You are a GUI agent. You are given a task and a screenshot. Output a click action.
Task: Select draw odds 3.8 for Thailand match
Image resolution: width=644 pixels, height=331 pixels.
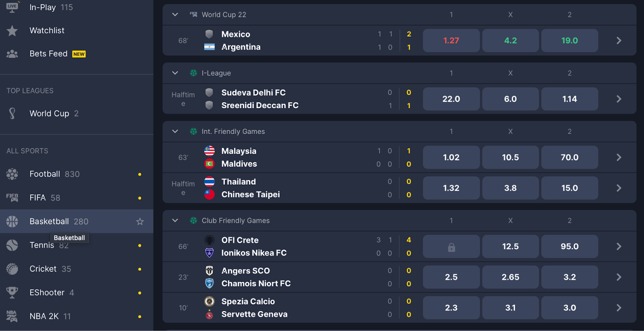point(510,188)
